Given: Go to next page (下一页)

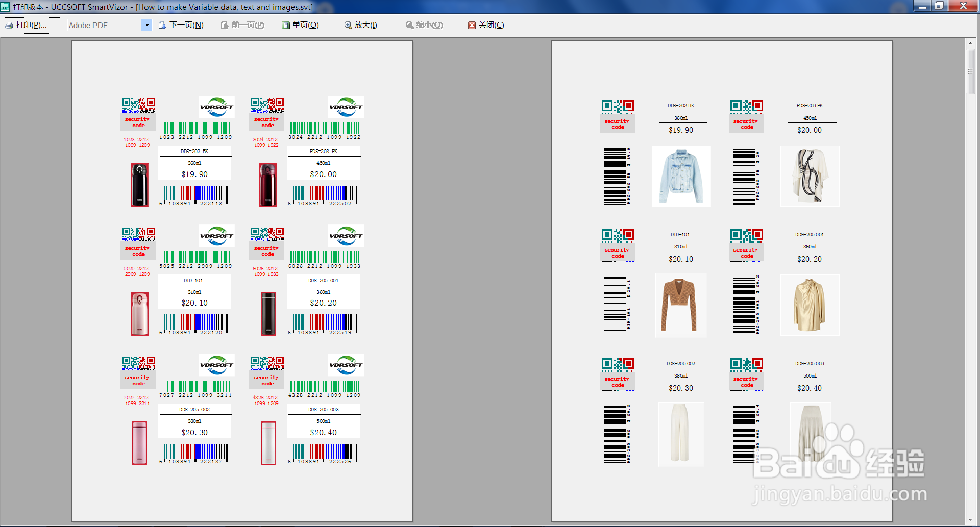Looking at the screenshot, I should click(181, 25).
